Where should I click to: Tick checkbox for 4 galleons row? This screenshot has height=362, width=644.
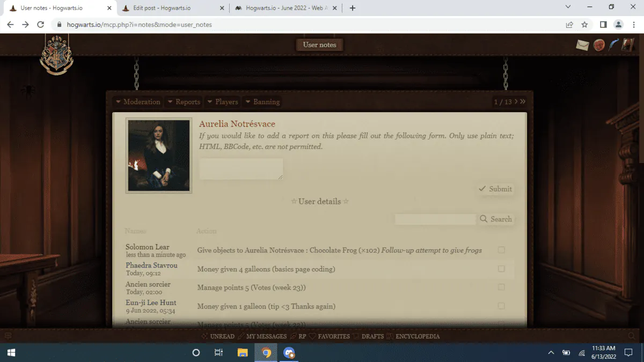point(501,269)
